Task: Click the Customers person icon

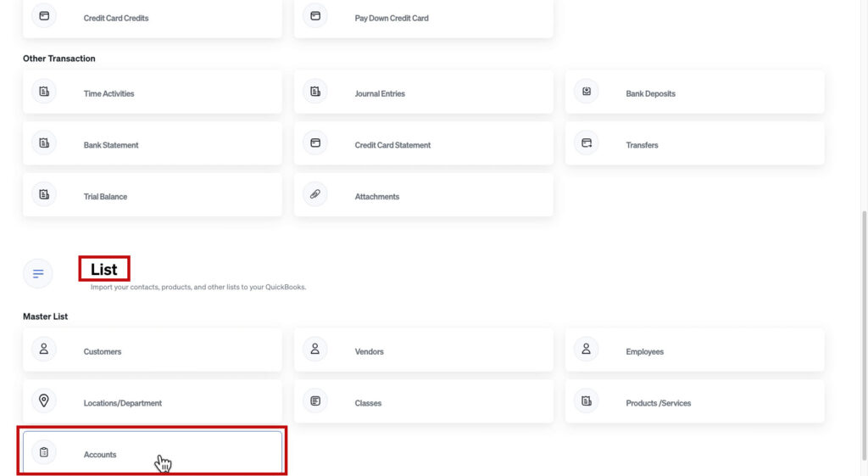Action: tap(44, 350)
